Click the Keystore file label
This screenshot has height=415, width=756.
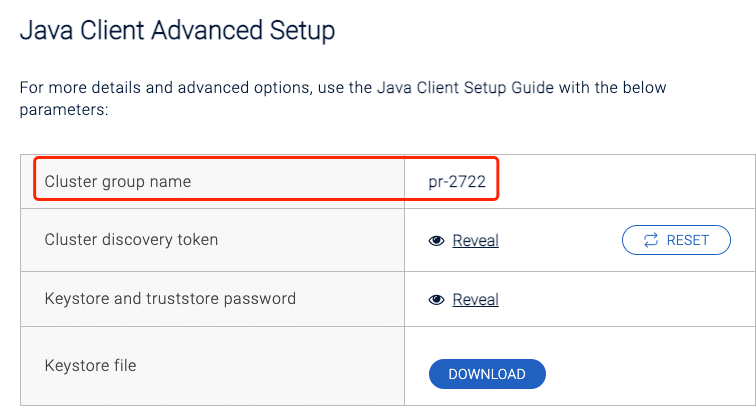(90, 366)
